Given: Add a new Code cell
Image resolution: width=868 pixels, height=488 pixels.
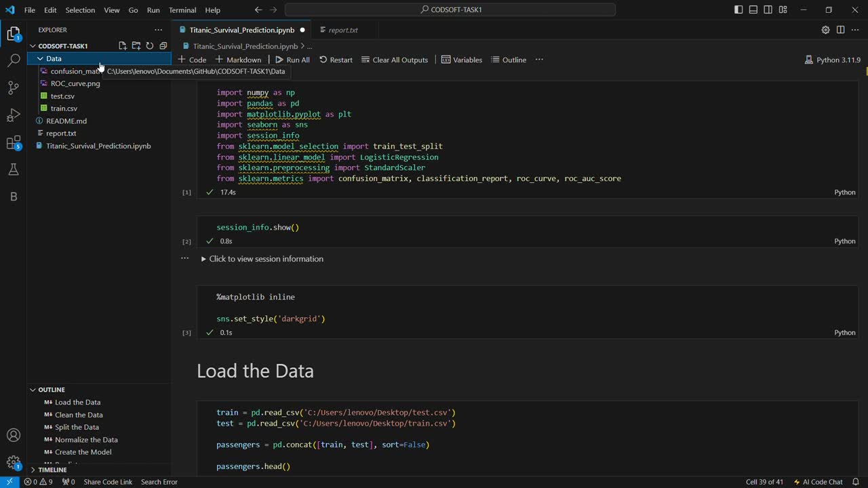Looking at the screenshot, I should [x=192, y=60].
